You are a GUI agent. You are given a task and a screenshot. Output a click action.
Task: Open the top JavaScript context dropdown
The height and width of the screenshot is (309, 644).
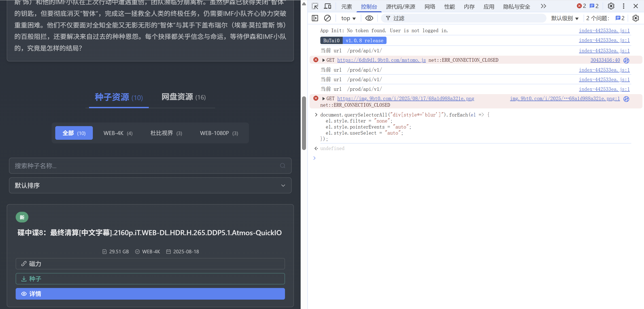tap(348, 18)
